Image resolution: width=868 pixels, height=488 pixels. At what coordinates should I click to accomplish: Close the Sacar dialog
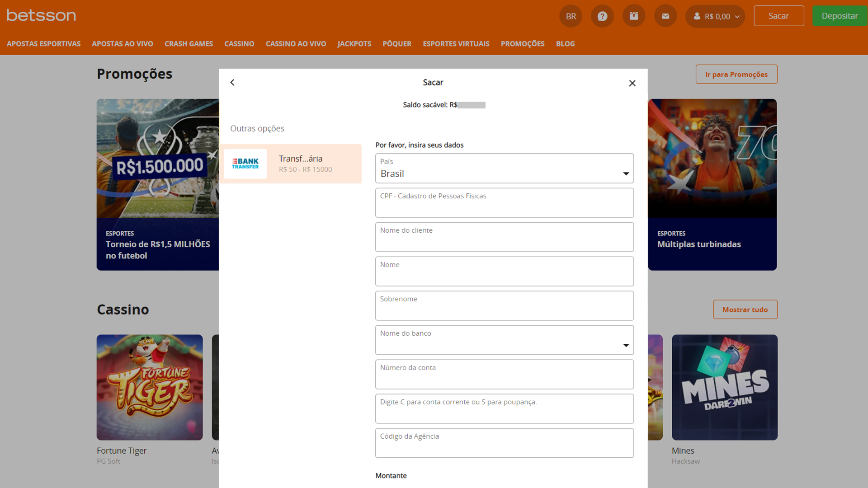632,83
